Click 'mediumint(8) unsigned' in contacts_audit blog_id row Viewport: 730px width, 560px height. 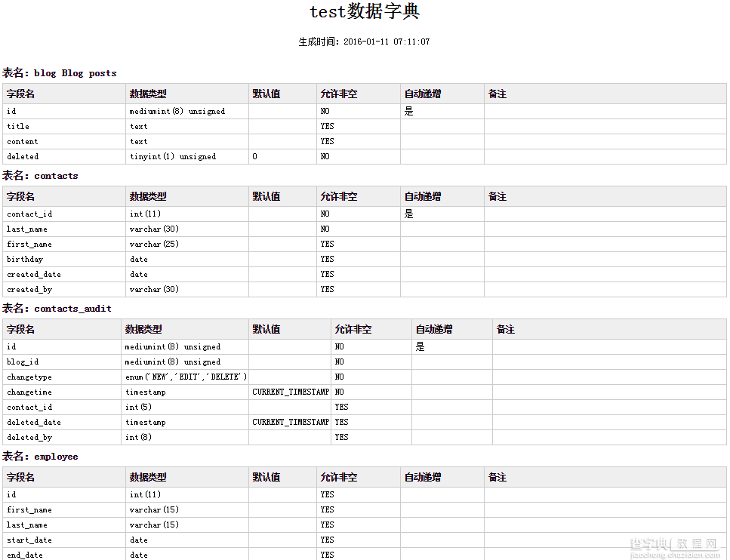point(185,362)
